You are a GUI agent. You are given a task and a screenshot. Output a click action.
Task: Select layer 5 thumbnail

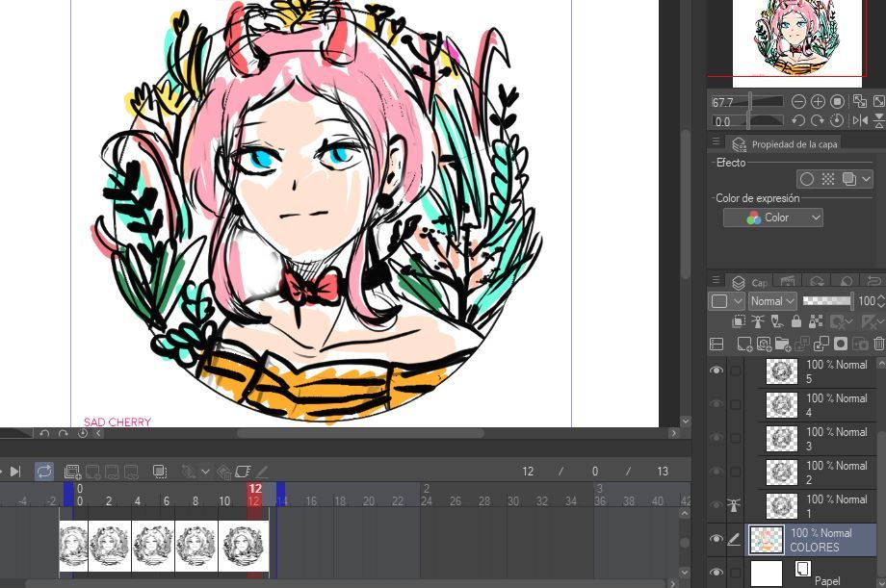[x=781, y=371]
